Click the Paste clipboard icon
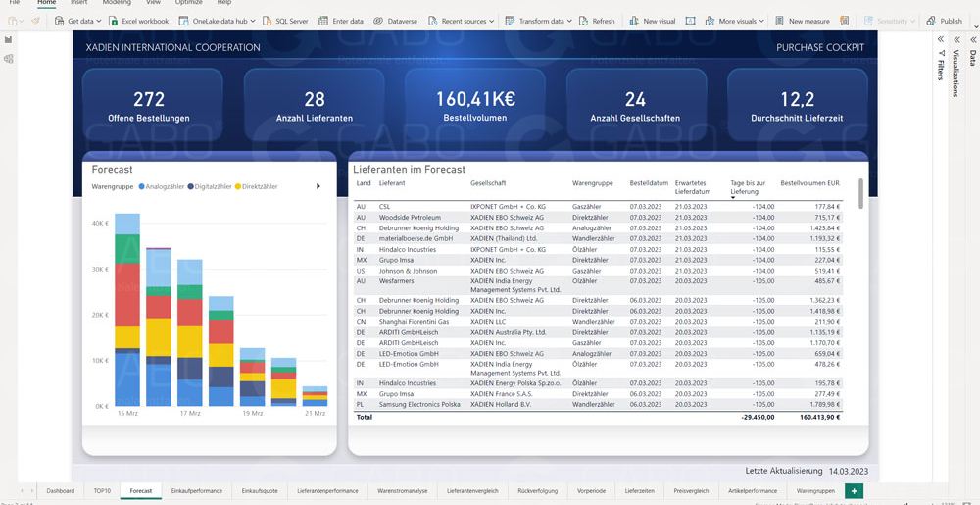This screenshot has width=980, height=505. (13, 21)
